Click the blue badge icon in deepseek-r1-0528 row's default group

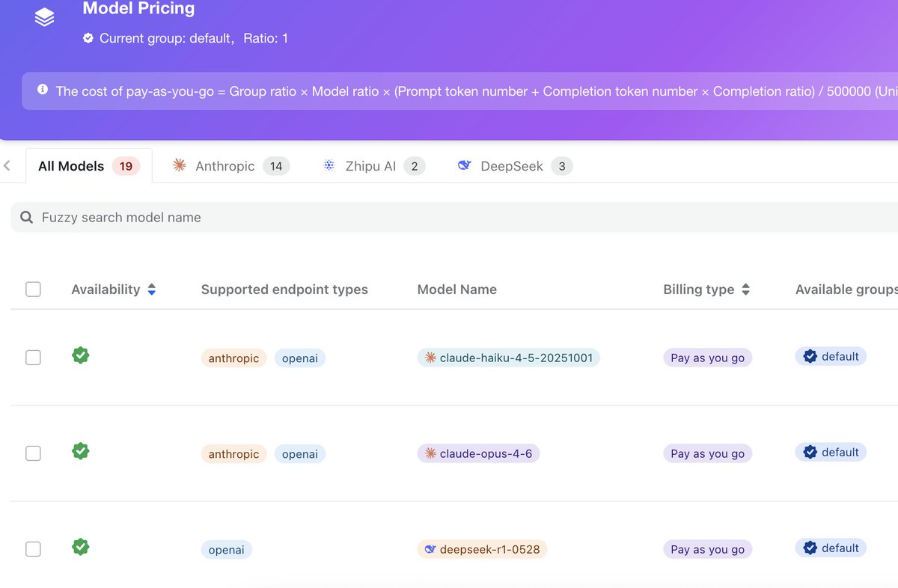[x=810, y=548]
